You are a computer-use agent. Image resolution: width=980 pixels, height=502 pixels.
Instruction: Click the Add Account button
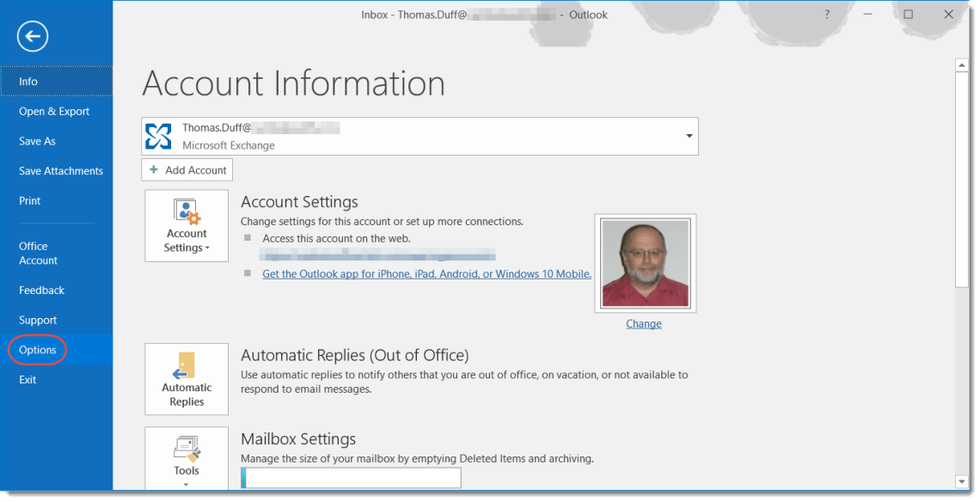point(187,169)
